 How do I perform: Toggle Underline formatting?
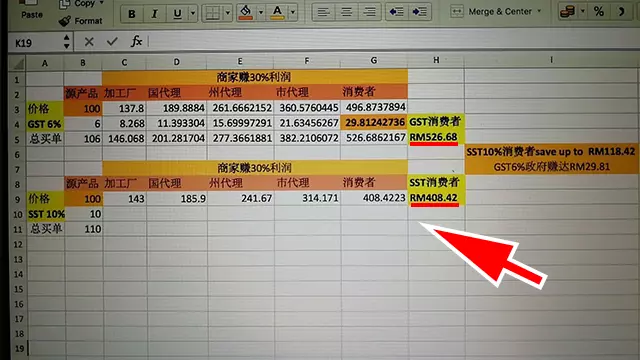[177, 14]
